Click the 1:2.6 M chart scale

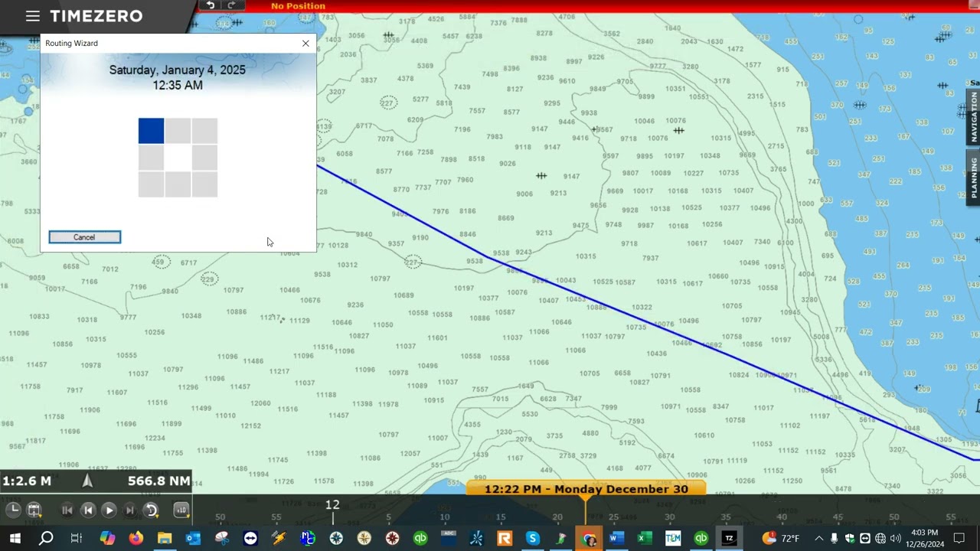tap(27, 481)
